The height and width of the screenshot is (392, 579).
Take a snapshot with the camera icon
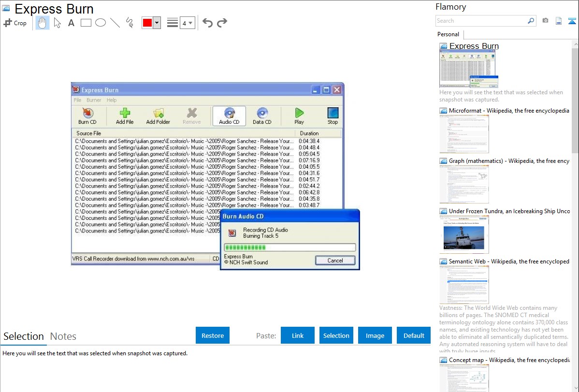point(545,21)
